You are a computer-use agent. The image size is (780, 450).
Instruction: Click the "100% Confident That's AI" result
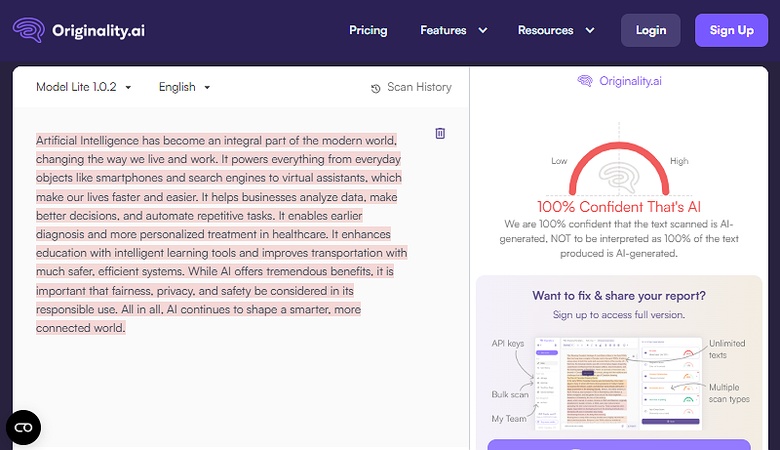619,207
